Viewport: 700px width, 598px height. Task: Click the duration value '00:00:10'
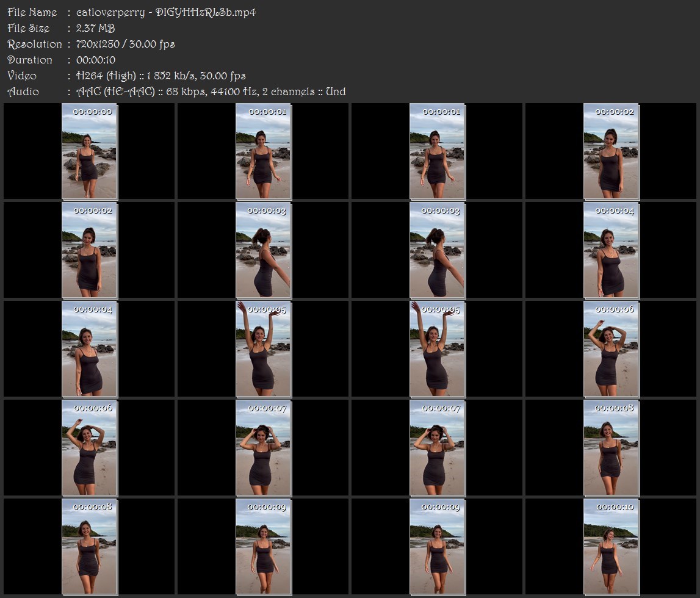pos(96,60)
